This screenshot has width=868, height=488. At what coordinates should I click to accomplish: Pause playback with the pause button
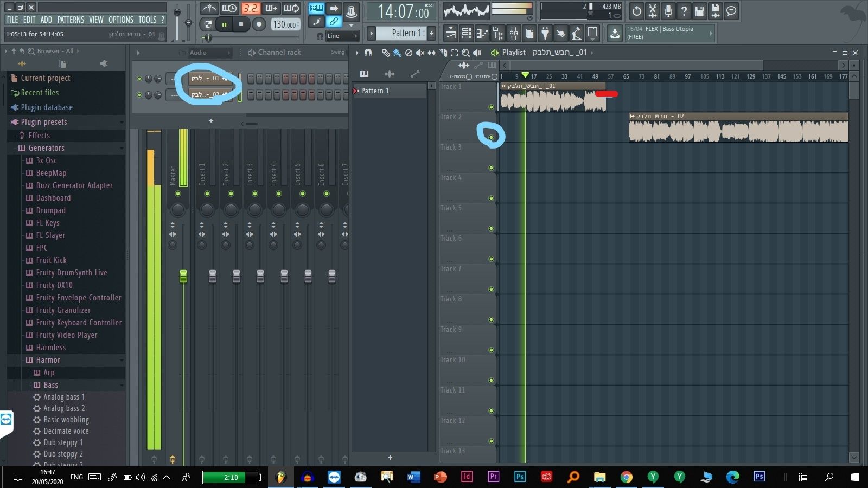point(224,24)
